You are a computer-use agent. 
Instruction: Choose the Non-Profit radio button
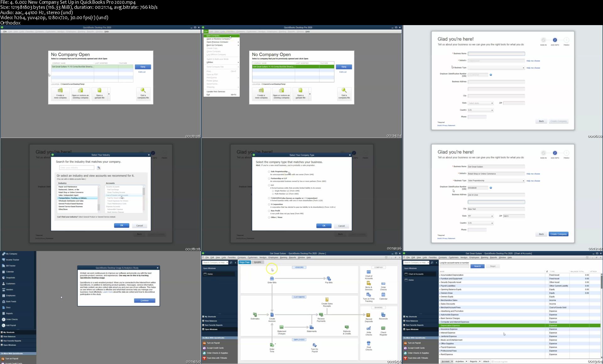click(269, 211)
